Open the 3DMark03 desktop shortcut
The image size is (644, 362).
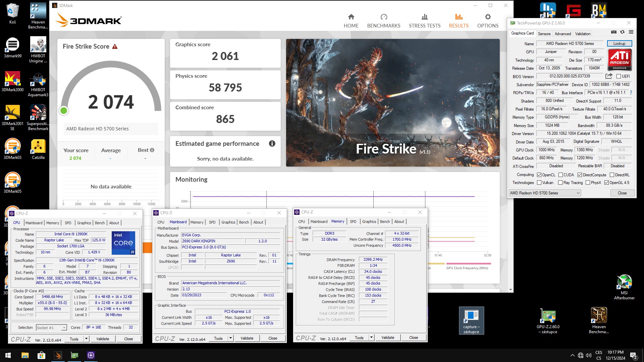point(12,149)
